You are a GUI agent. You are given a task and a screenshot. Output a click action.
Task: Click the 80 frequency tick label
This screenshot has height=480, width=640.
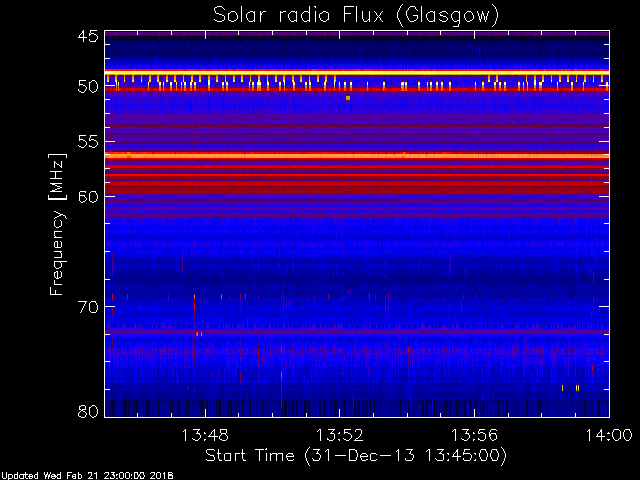(88, 411)
